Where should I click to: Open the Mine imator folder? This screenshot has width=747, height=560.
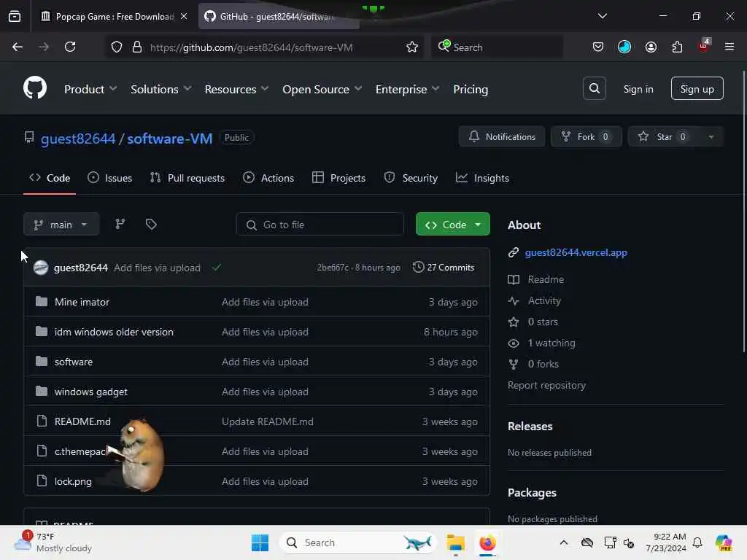(x=82, y=302)
